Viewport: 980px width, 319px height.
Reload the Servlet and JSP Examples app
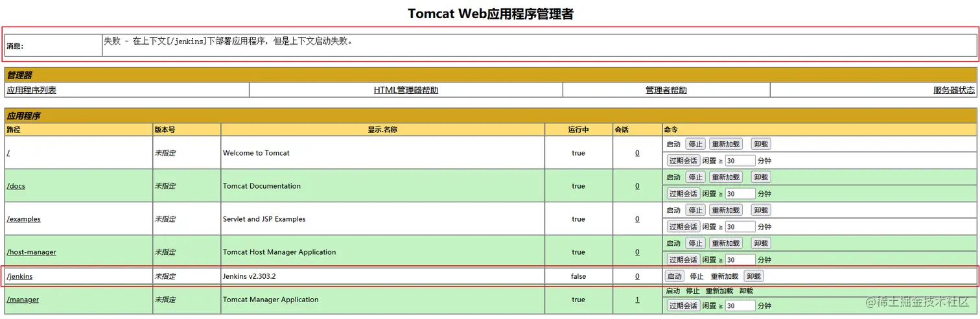click(726, 210)
